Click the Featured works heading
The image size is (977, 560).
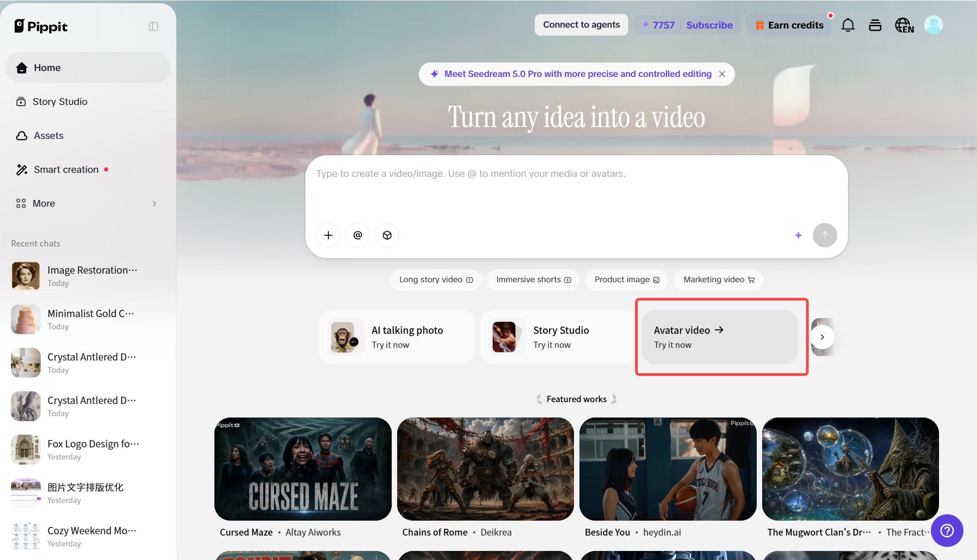click(577, 399)
